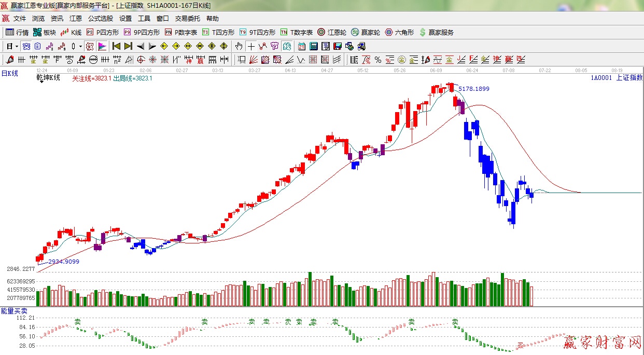
Task: Toggle the pressed colored flag toolbar button
Action: [x=102, y=46]
